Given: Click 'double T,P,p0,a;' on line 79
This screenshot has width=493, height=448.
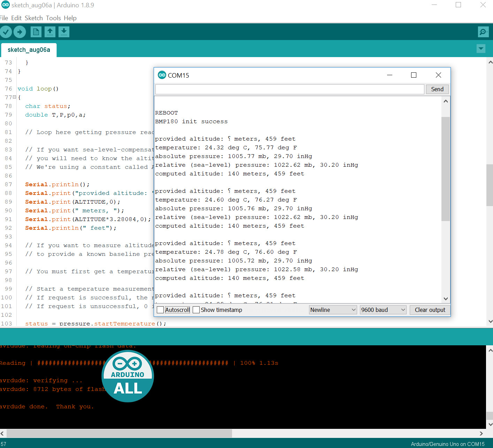Looking at the screenshot, I should click(x=55, y=115).
